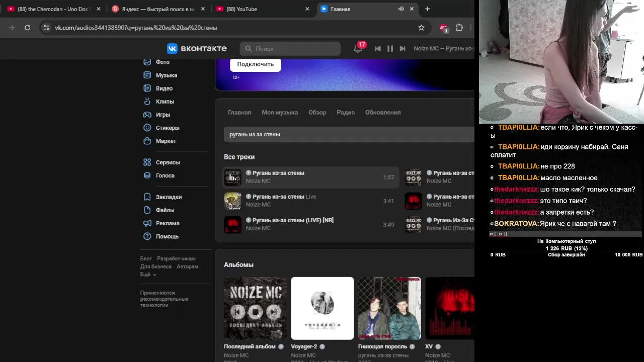This screenshot has height=362, width=644.
Task: Open the Маркет bag icon
Action: pos(147,141)
